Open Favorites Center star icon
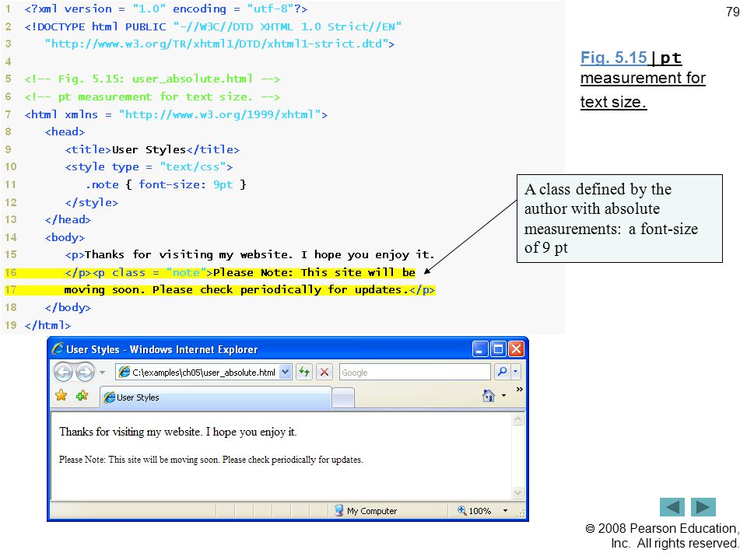This screenshot has width=747, height=560. click(61, 395)
